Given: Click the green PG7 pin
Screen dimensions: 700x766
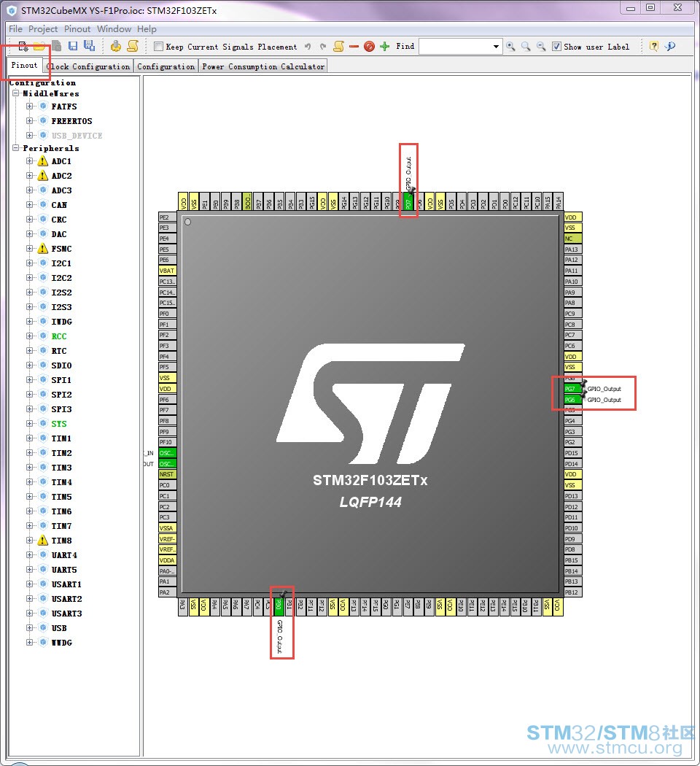Looking at the screenshot, I should pos(572,389).
